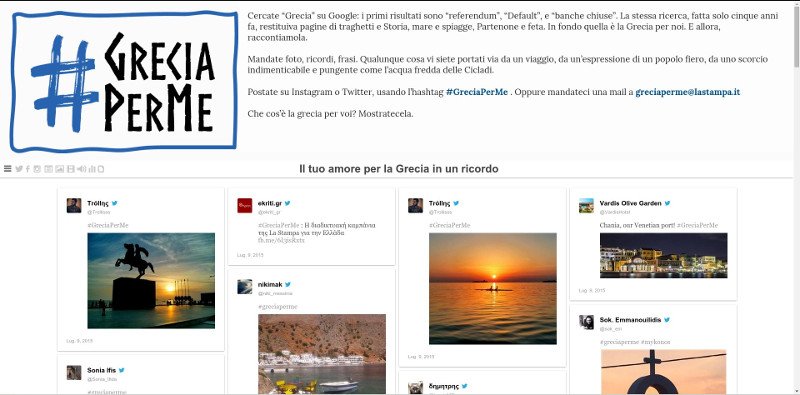Open Vardis Olive Garden avatar
800x395 pixels.
click(586, 206)
